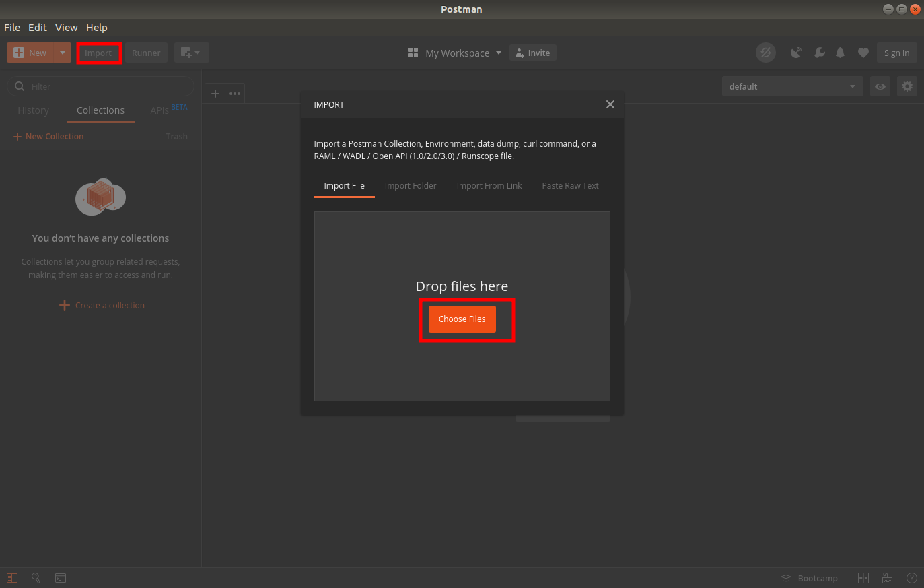
Task: Switch to Paste Raw Text tab
Action: coord(570,186)
